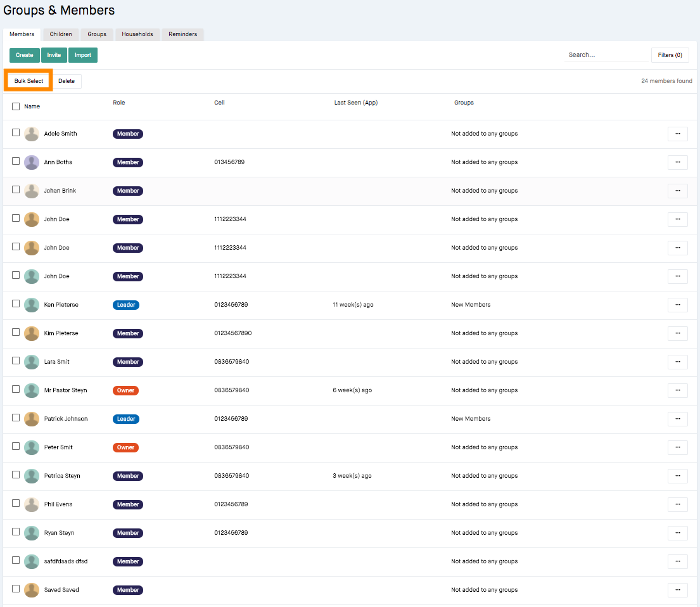Open actions menu for Ken Pieterse
This screenshot has width=700, height=607.
(x=677, y=305)
